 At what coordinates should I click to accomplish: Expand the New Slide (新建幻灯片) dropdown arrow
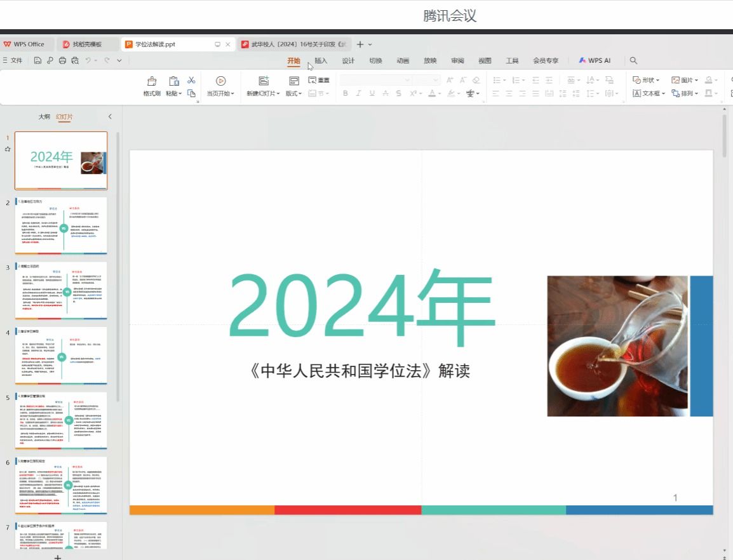278,93
